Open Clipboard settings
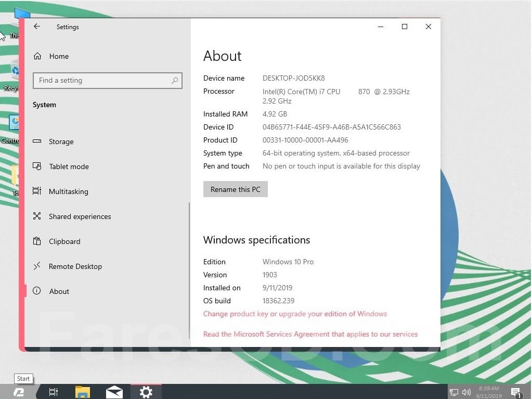The image size is (532, 399). pyautogui.click(x=57, y=241)
